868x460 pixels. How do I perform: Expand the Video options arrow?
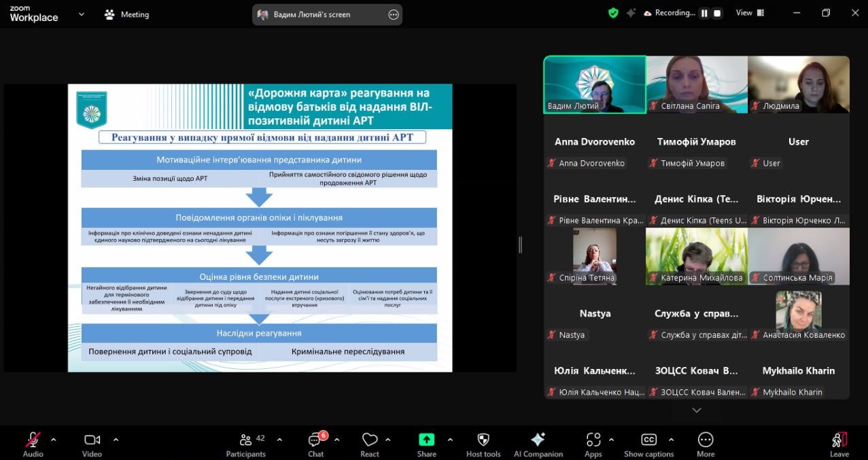click(x=116, y=439)
